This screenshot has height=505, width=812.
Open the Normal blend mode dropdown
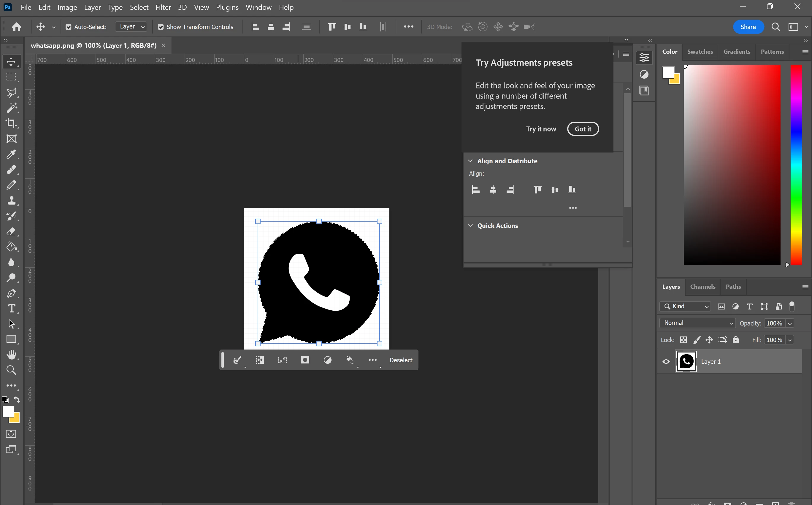[x=697, y=323]
